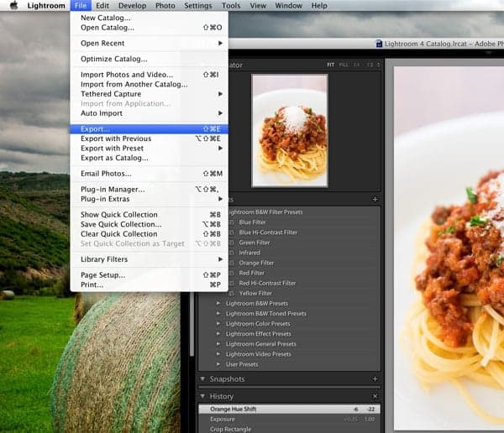
Task: Open the Settings menu
Action: point(198,6)
